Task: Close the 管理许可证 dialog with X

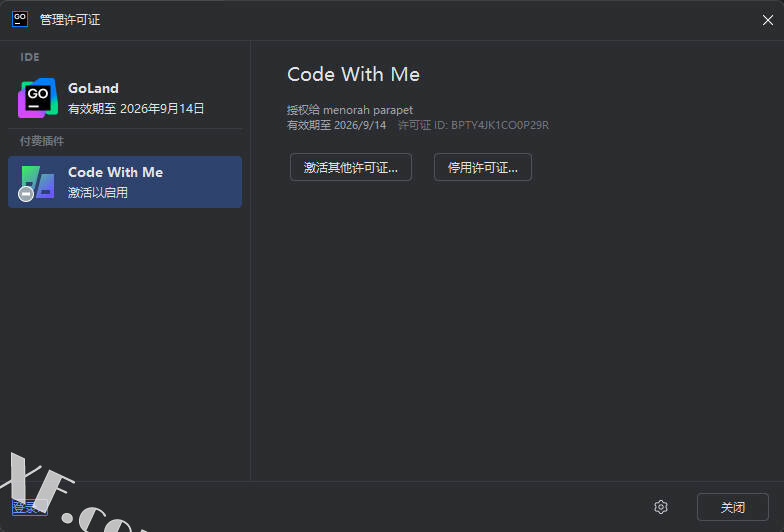Action: [x=768, y=20]
